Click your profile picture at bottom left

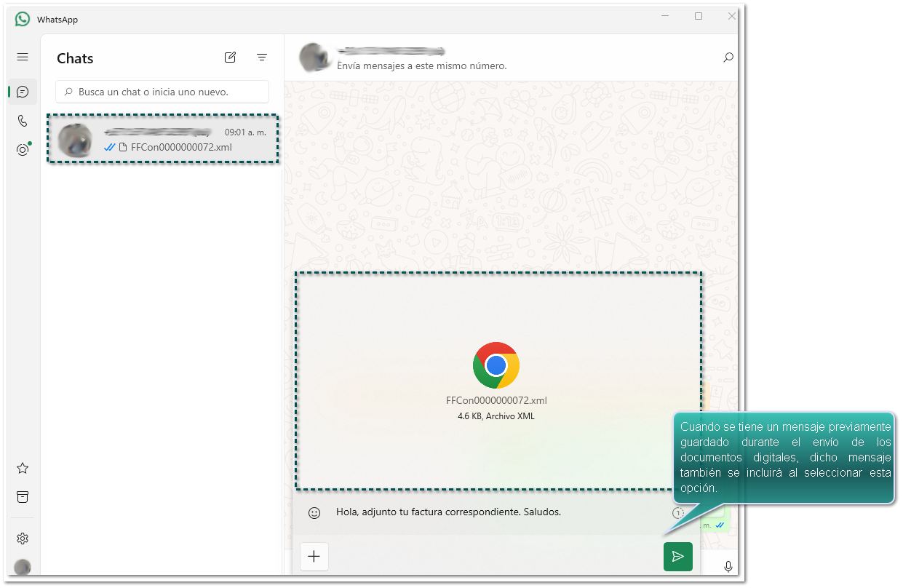pyautogui.click(x=23, y=567)
